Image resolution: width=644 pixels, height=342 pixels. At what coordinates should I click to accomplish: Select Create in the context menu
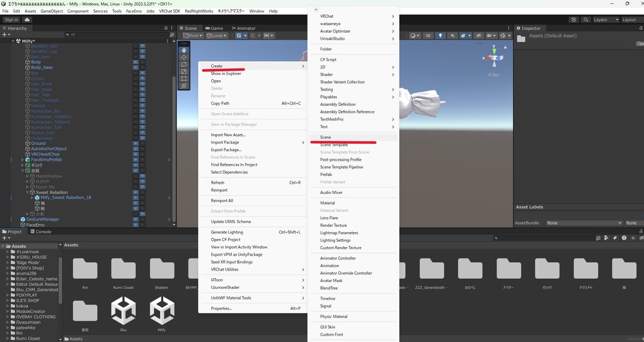pyautogui.click(x=253, y=66)
